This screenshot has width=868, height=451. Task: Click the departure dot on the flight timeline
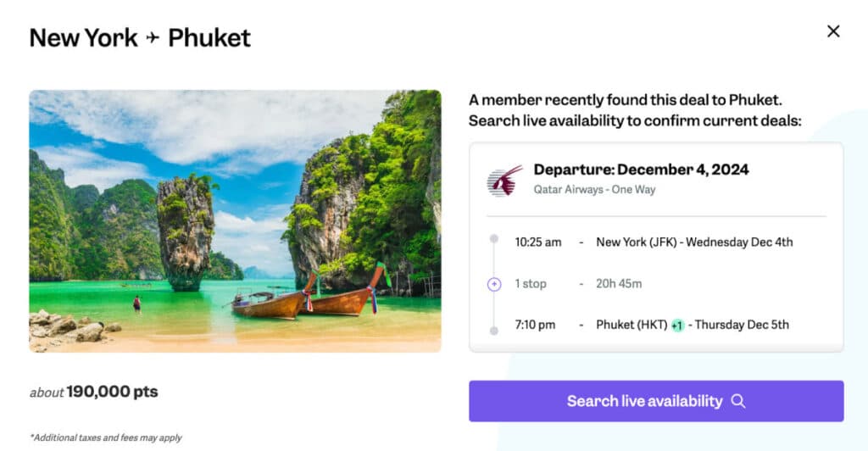pyautogui.click(x=494, y=239)
